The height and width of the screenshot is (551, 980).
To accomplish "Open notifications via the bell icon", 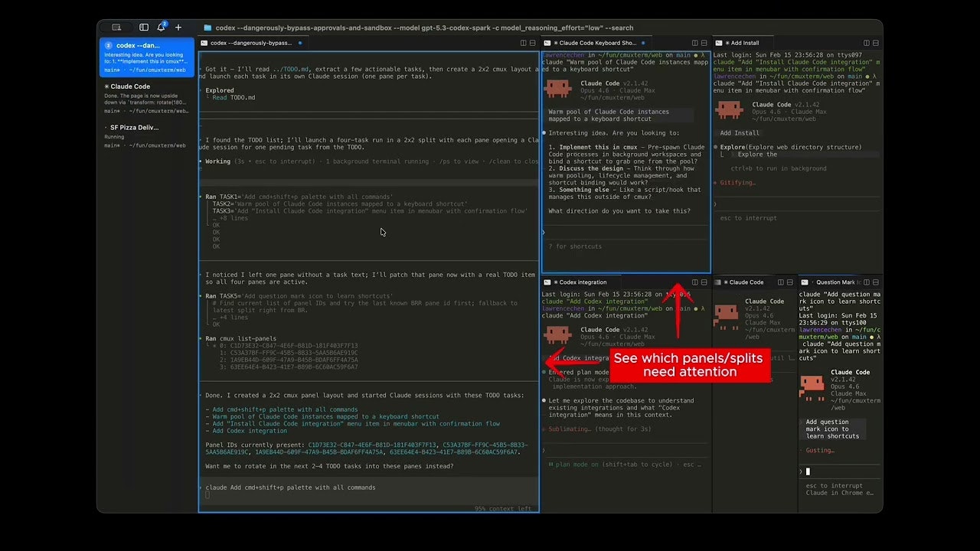I will coord(161,27).
